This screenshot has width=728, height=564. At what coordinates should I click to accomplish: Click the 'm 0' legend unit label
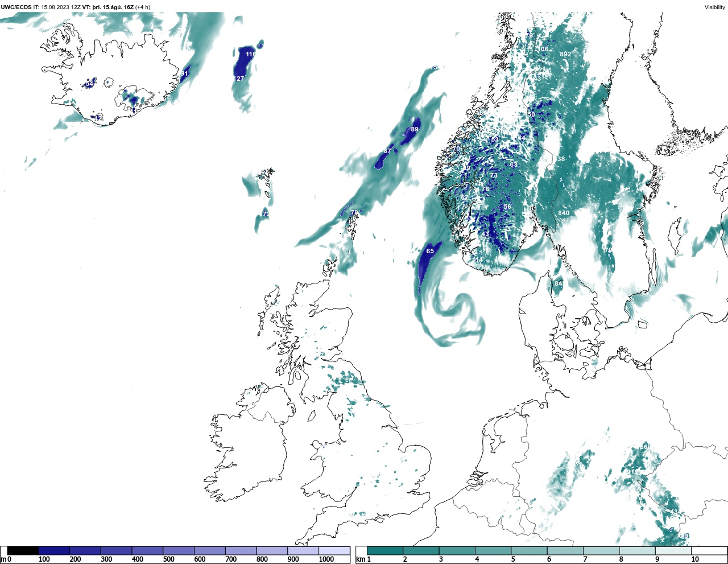click(6, 559)
